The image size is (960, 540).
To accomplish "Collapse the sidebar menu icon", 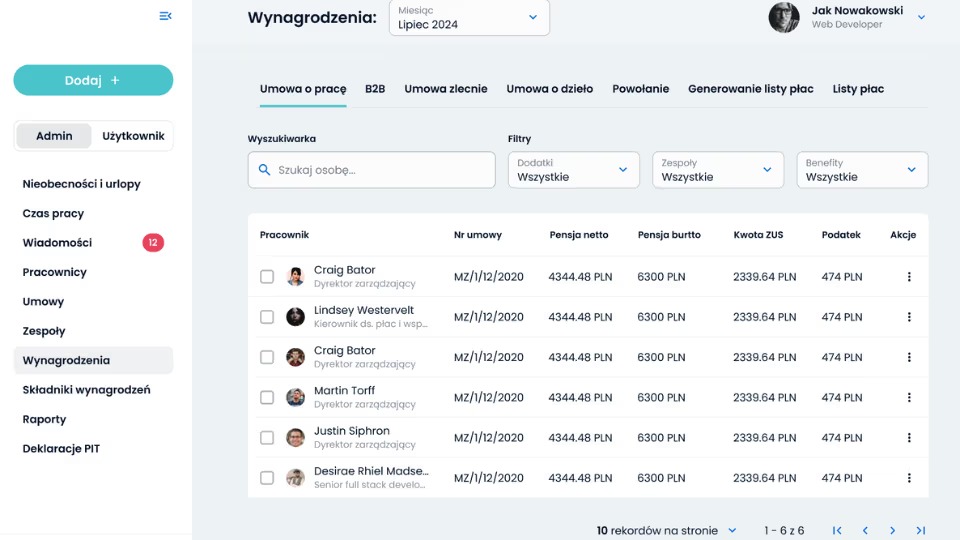I will coord(165,16).
